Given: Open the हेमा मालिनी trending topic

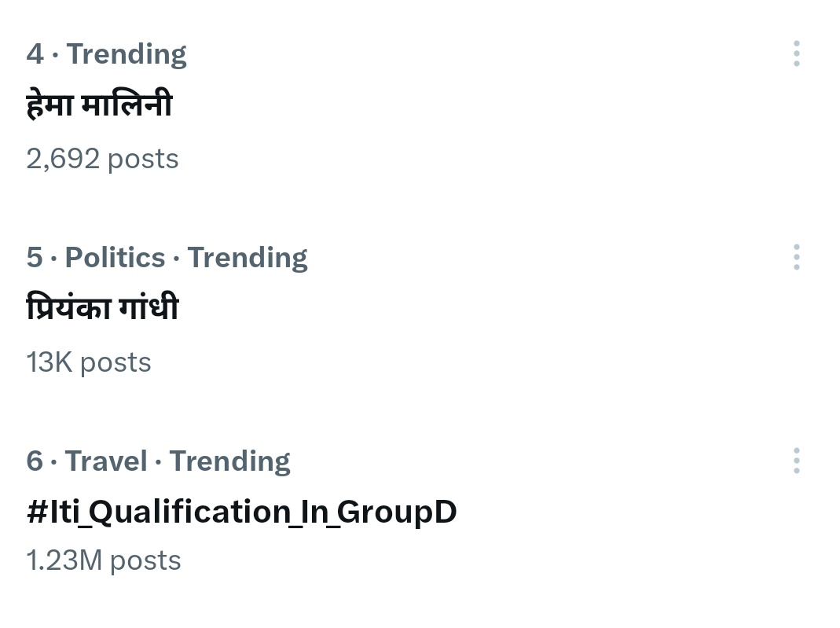Looking at the screenshot, I should coord(99,104).
